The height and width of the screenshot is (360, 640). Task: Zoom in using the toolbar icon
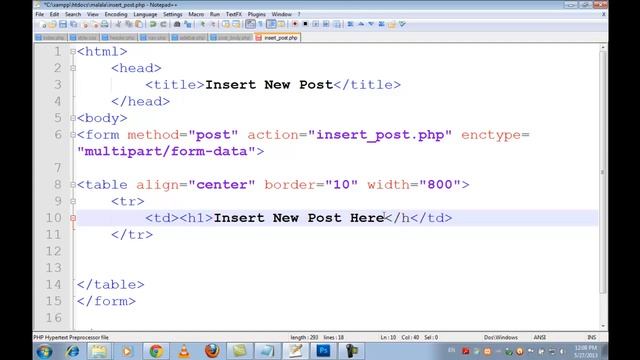(x=202, y=24)
